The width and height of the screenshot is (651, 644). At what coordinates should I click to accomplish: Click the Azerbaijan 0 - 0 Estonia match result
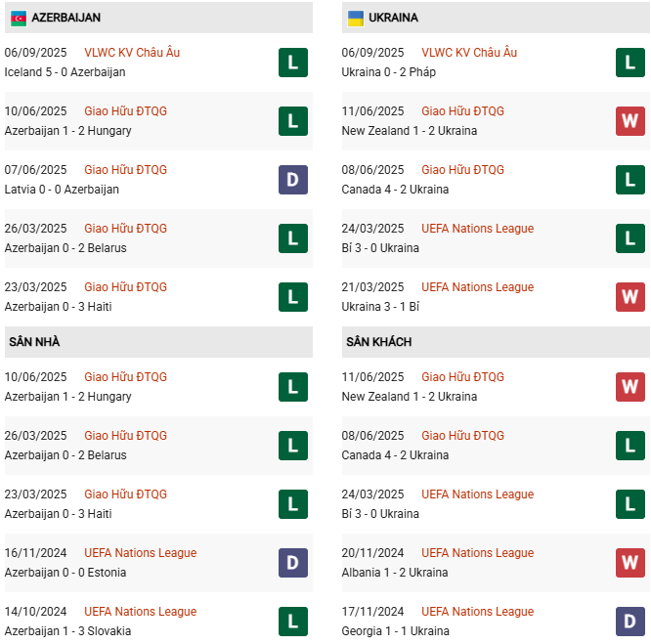pyautogui.click(x=66, y=573)
